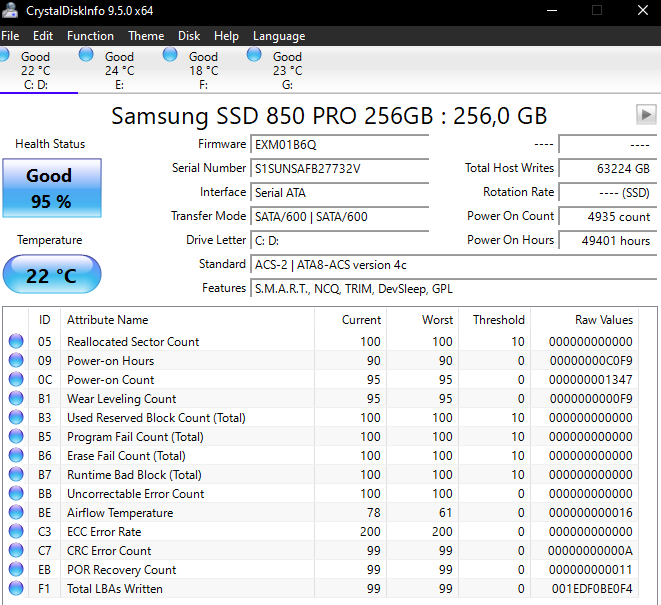The image size is (661, 605).
Task: Open the Edit menu
Action: 43,36
